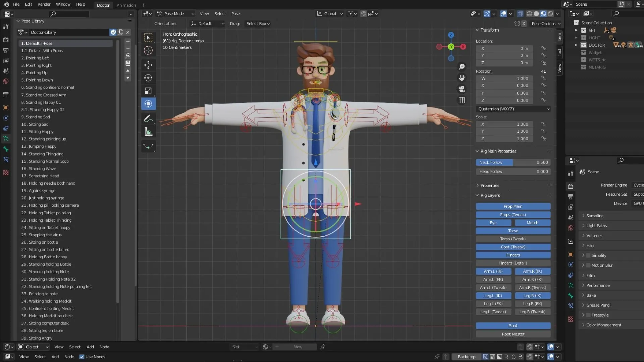Toggle snapping with the magnet icon
The height and width of the screenshot is (362, 644).
click(363, 14)
